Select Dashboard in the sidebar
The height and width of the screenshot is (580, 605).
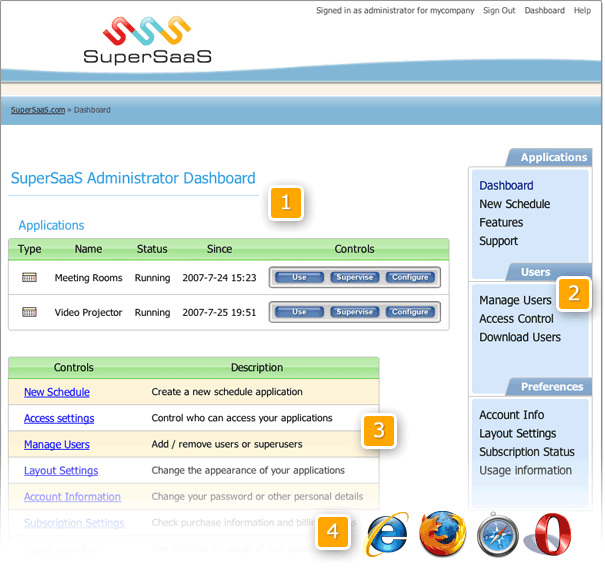[506, 186]
